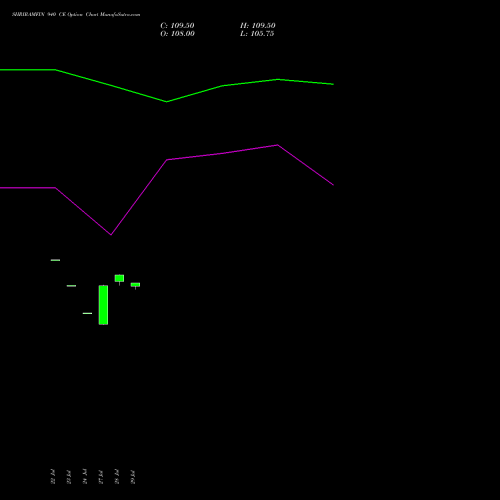Click the green candle for 28 Jul
The height and width of the screenshot is (500, 500).
click(x=119, y=279)
